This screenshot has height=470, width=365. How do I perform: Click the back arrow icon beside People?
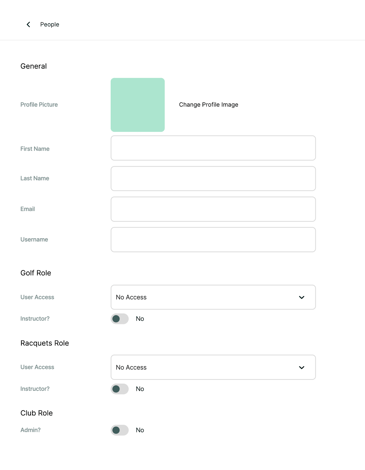coord(28,24)
